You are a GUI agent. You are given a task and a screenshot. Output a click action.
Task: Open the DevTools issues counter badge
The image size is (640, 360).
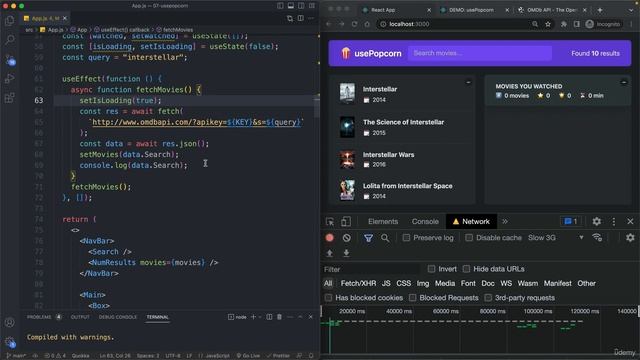[571, 221]
